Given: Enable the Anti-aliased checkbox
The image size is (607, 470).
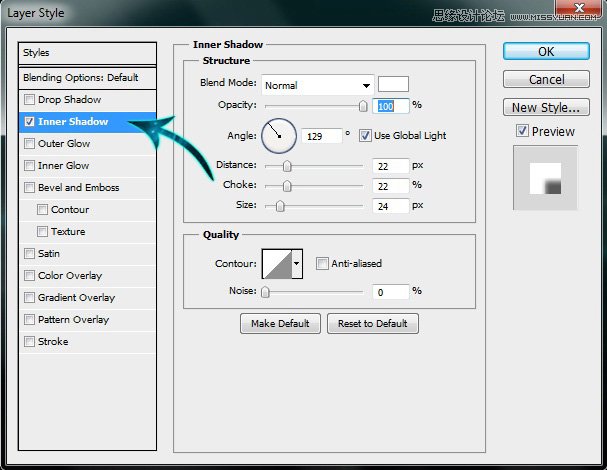Looking at the screenshot, I should (x=322, y=264).
